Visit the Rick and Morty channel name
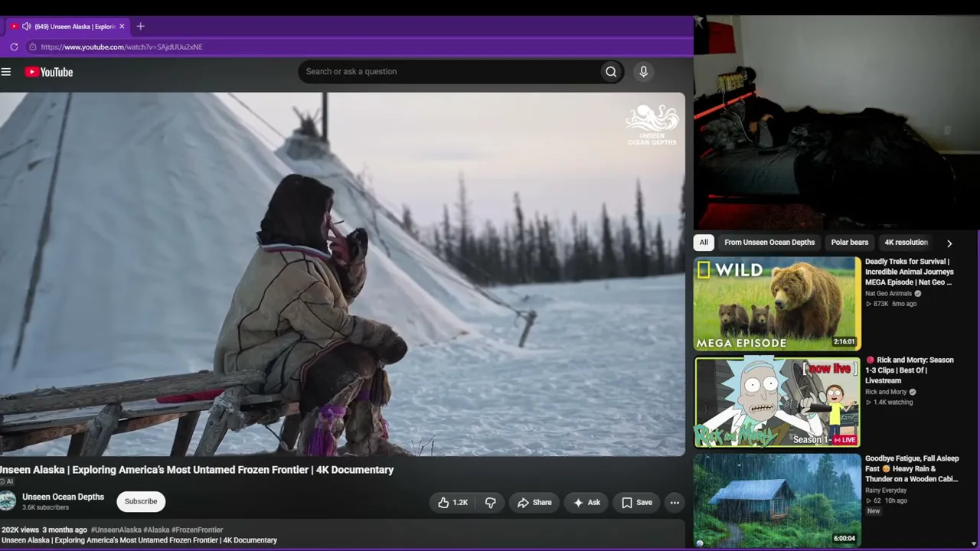 (x=886, y=392)
